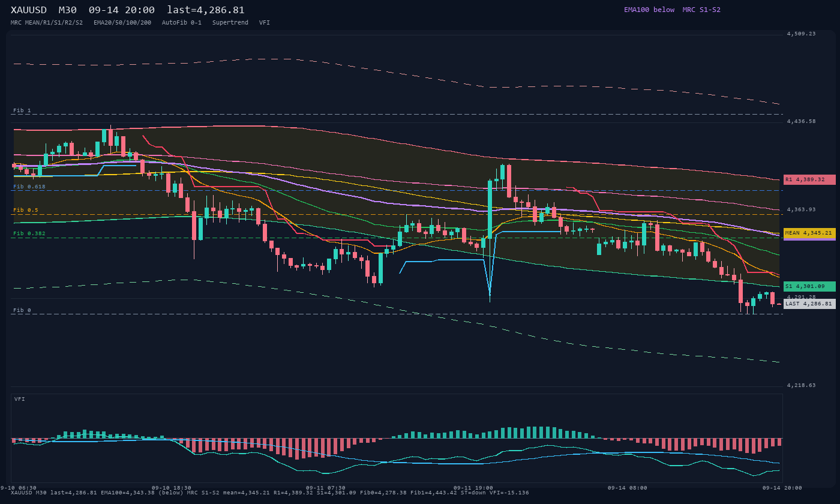The height and width of the screenshot is (504, 840).
Task: Click the 4,509.23 price axis label
Action: 802,34
